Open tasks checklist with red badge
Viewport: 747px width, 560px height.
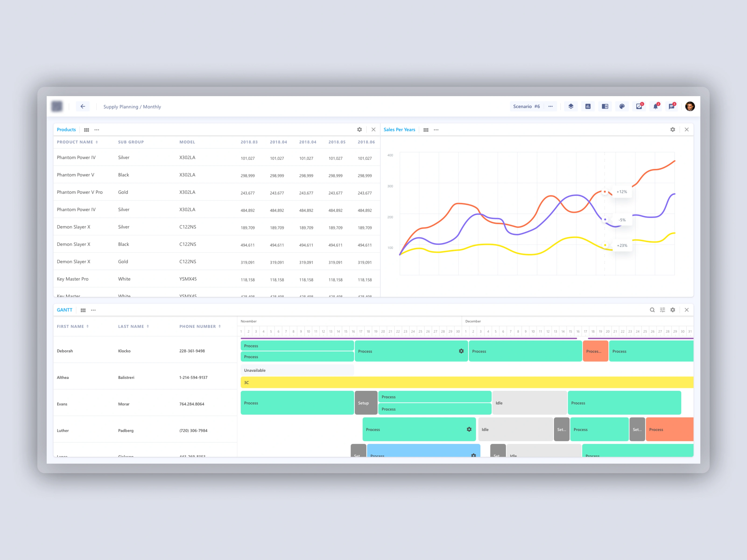click(639, 106)
